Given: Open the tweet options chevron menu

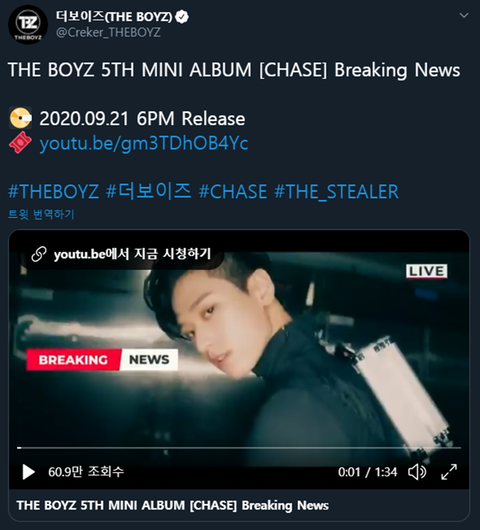Looking at the screenshot, I should [464, 15].
